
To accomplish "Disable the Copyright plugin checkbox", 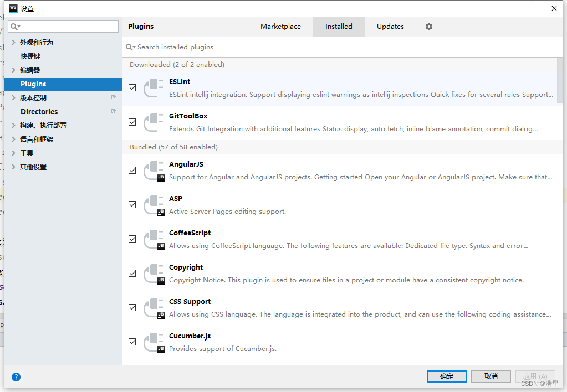I will point(132,273).
